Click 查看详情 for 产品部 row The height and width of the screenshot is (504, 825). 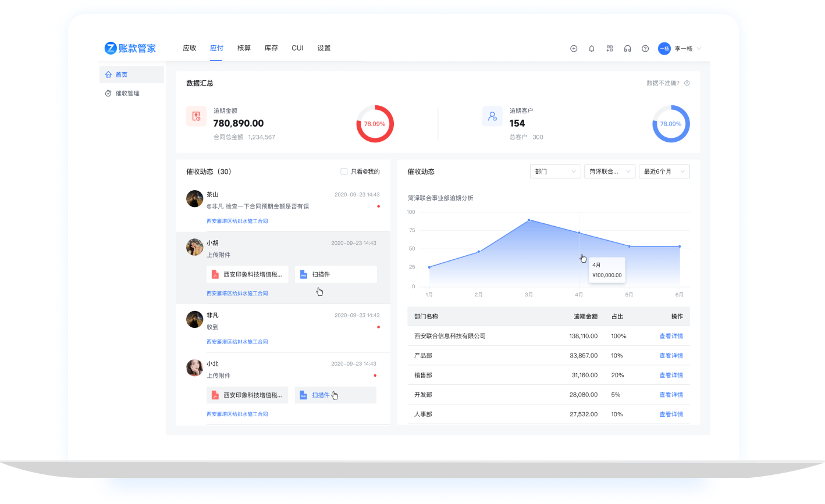(x=671, y=356)
